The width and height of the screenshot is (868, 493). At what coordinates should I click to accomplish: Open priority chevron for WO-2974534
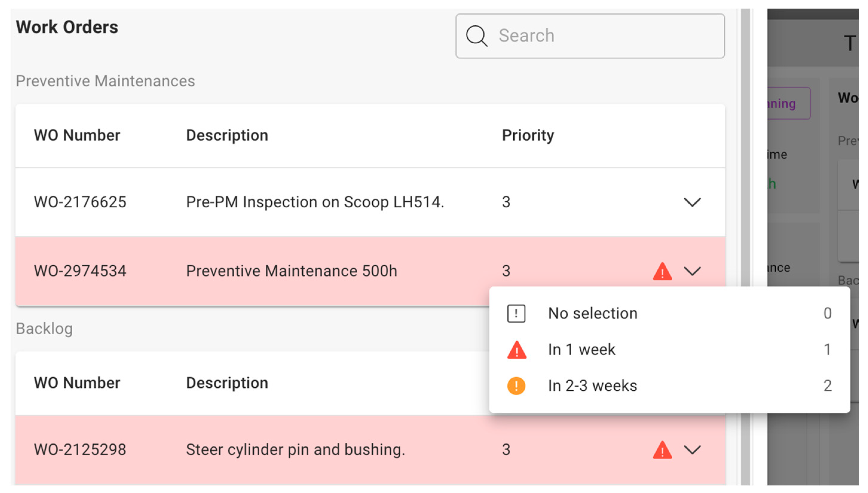pos(692,271)
